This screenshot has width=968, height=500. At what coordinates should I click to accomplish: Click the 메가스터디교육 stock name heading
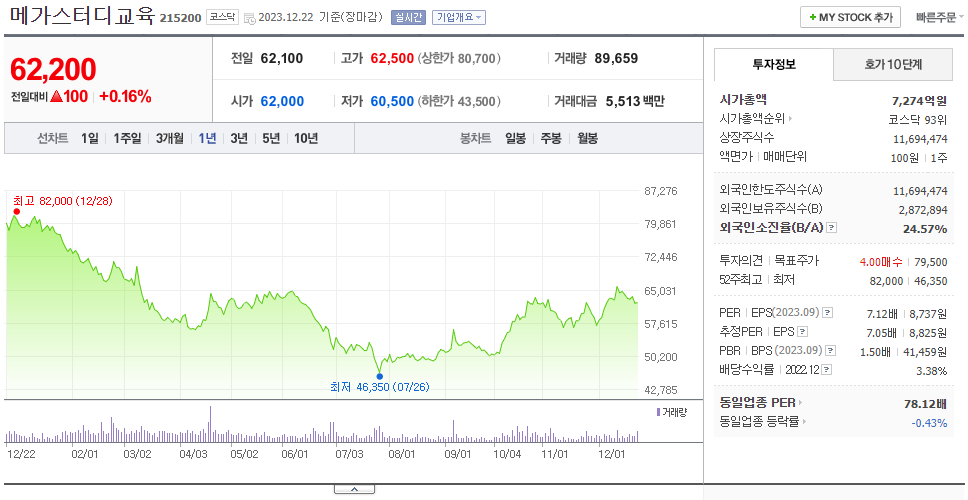(82, 16)
